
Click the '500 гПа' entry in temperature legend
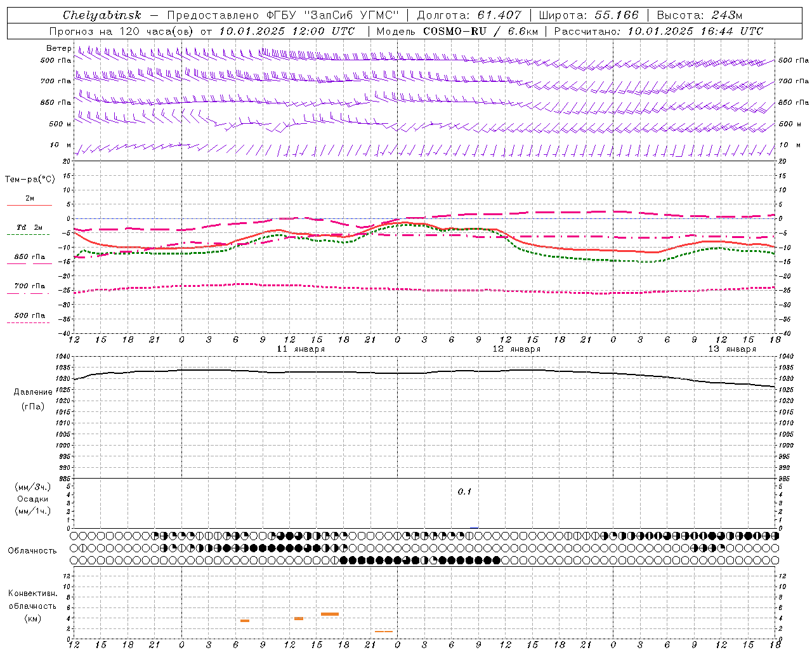[30, 315]
